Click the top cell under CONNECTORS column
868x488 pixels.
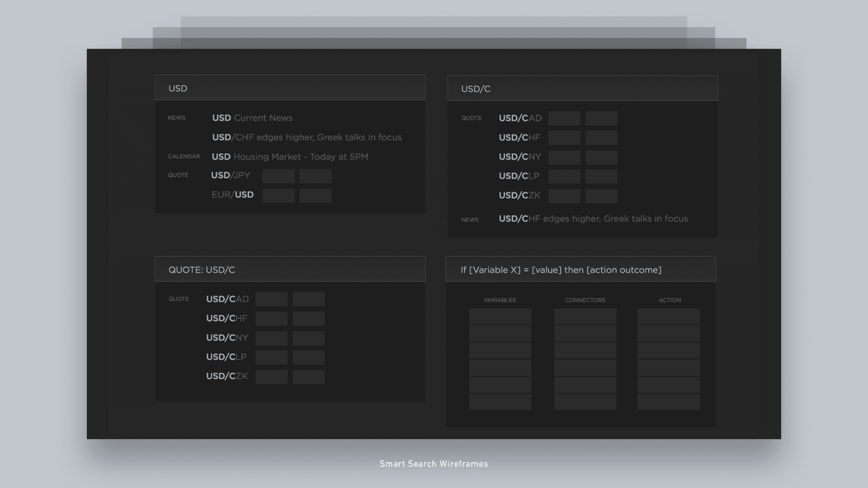click(585, 316)
